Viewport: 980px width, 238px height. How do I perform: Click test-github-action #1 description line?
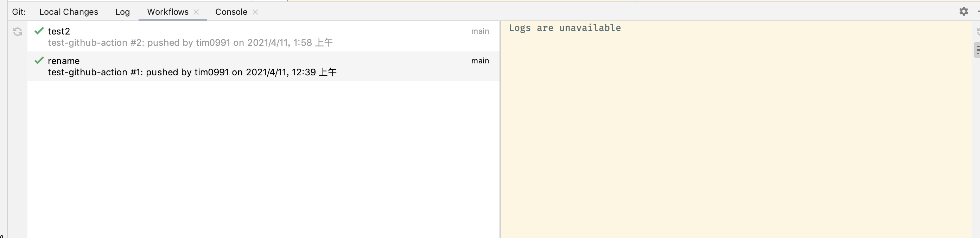coord(192,73)
